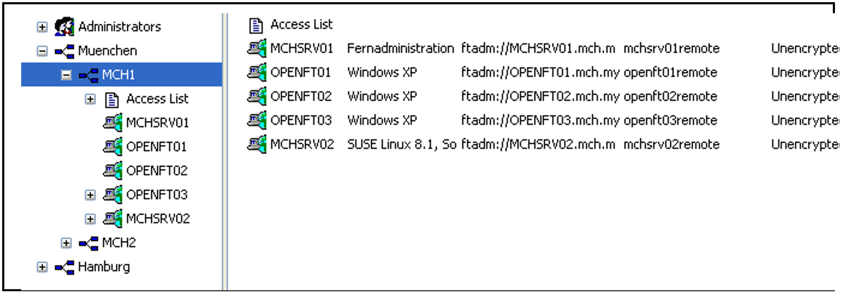Expand the OPENFT03 tree node
The width and height of the screenshot is (868, 293).
click(x=90, y=195)
